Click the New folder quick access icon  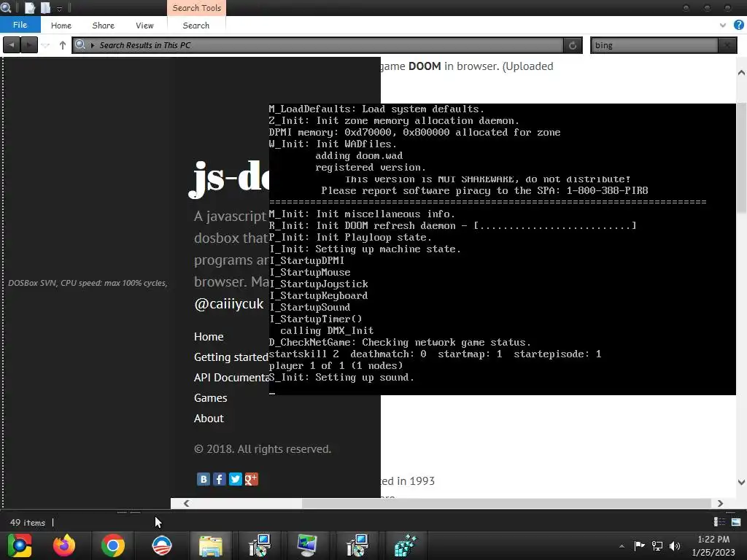[x=45, y=8]
